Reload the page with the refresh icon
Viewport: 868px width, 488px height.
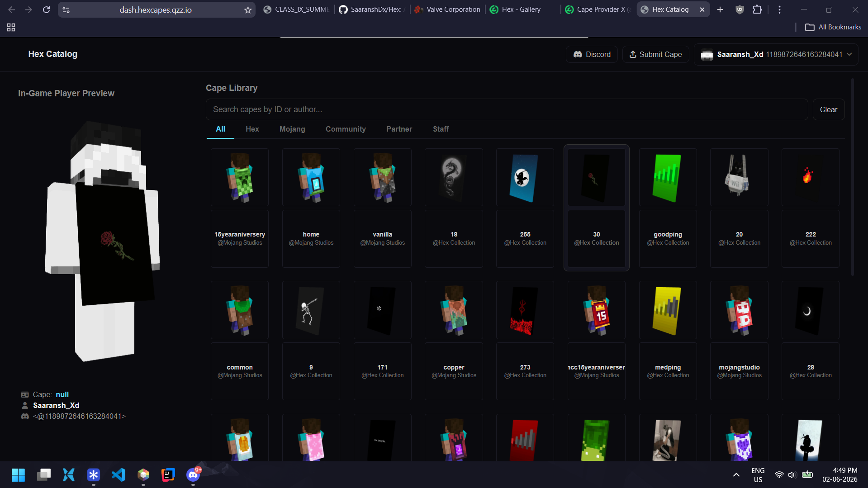(x=46, y=9)
